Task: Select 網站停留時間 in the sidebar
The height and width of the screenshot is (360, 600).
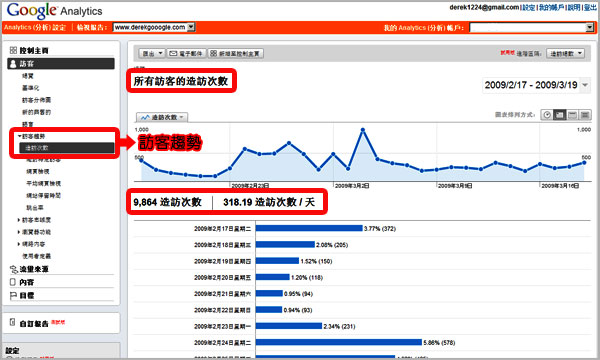Action: 43,195
